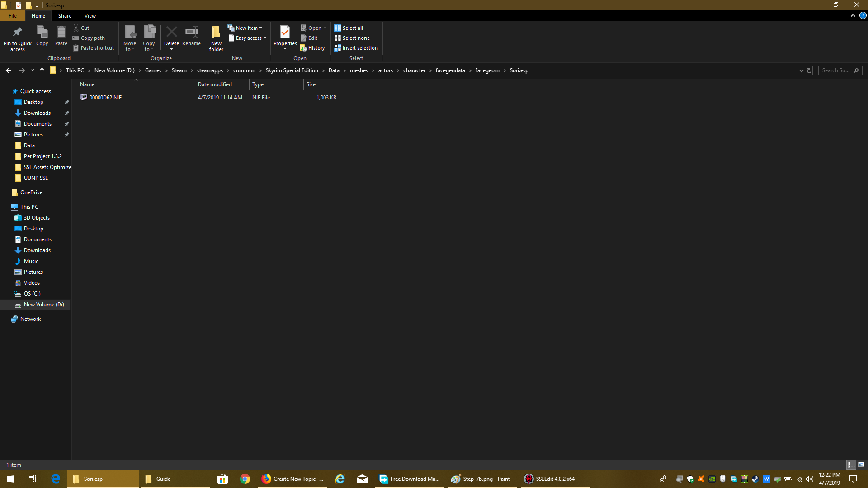Expand the Easy access dropdown
Image resolution: width=868 pixels, height=488 pixels.
coord(247,38)
